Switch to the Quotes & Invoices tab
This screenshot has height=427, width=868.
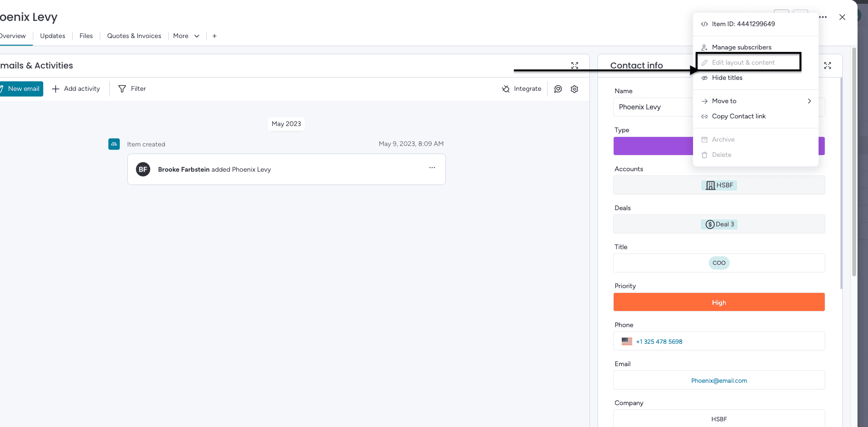click(134, 36)
